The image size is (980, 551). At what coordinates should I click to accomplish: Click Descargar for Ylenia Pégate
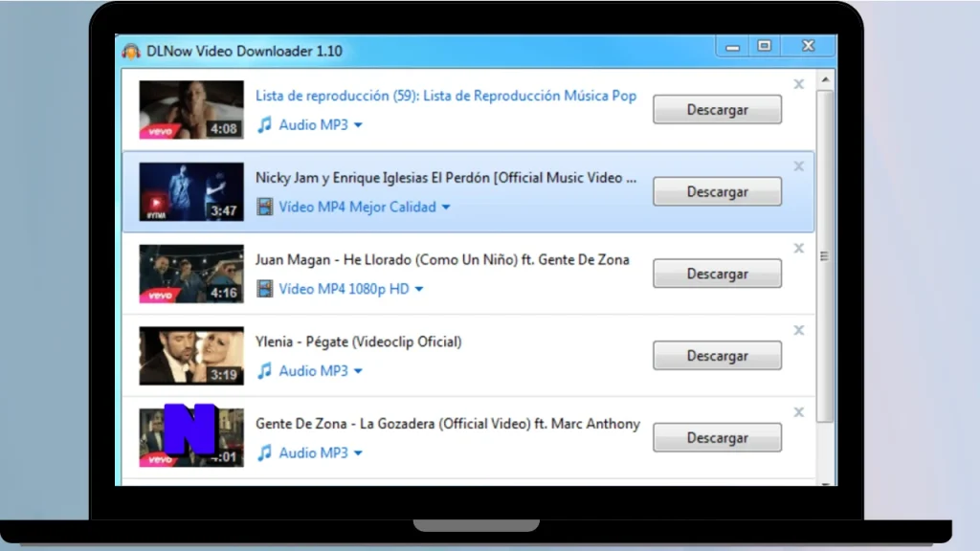point(717,355)
